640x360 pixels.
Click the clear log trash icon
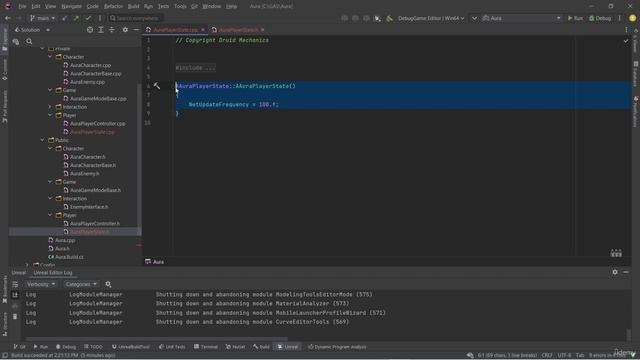[x=15, y=316]
